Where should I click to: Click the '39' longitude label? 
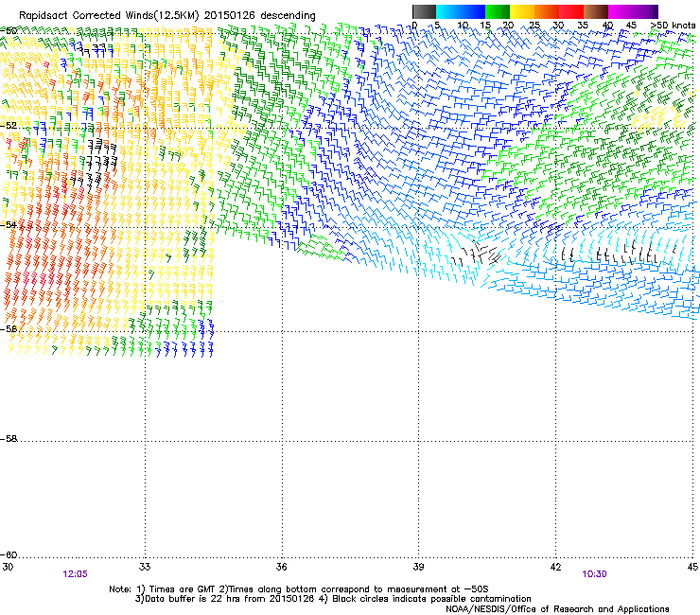418,567
